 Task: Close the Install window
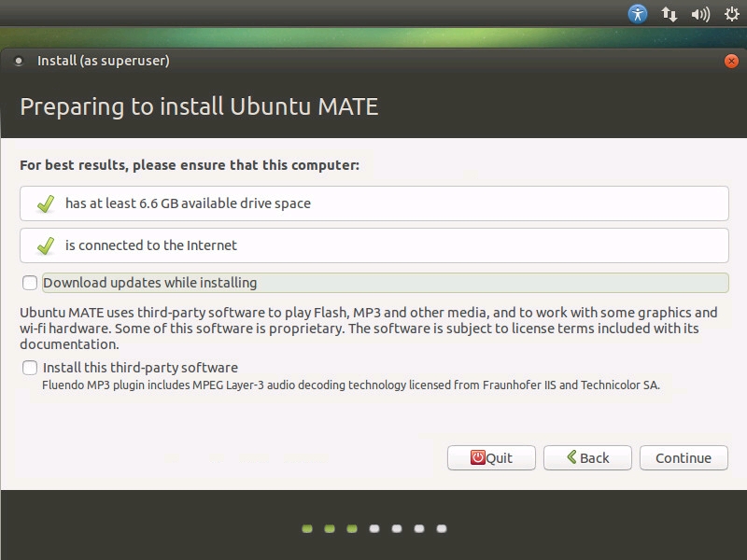pyautogui.click(x=731, y=61)
